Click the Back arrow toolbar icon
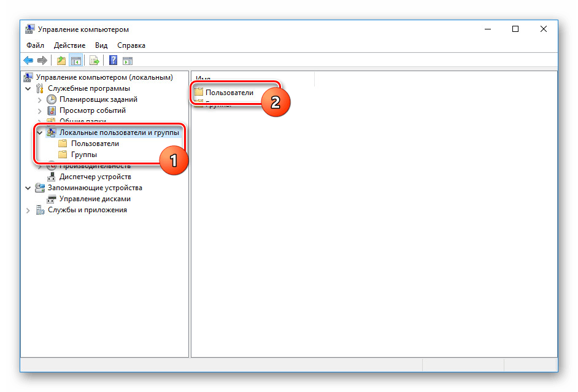578x392 pixels. [28, 60]
